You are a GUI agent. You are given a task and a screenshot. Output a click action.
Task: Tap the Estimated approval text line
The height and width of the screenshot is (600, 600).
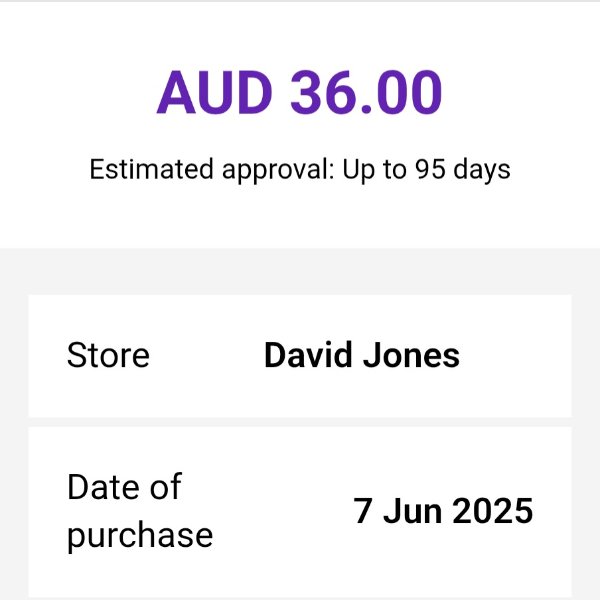(x=300, y=169)
